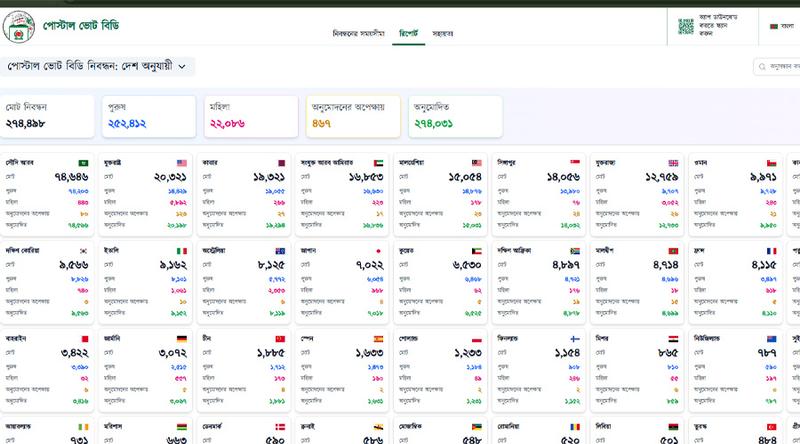Click the Spain flag icon

379,339
